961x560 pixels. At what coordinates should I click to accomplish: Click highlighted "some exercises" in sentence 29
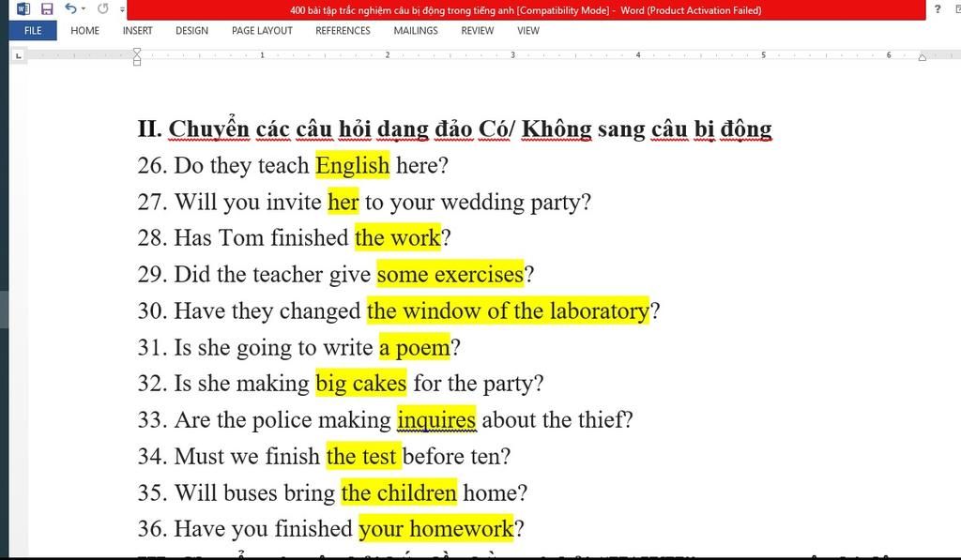(x=450, y=274)
